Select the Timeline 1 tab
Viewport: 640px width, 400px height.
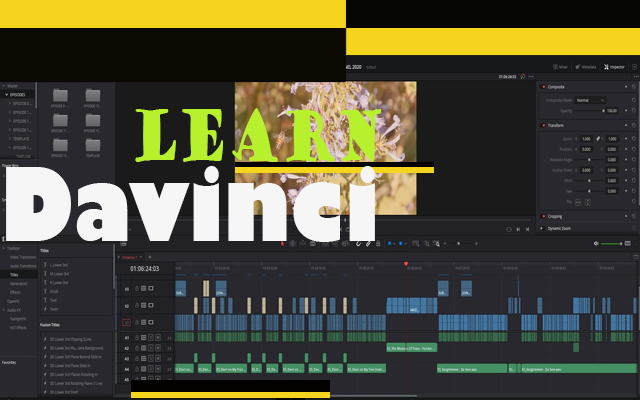coord(129,257)
